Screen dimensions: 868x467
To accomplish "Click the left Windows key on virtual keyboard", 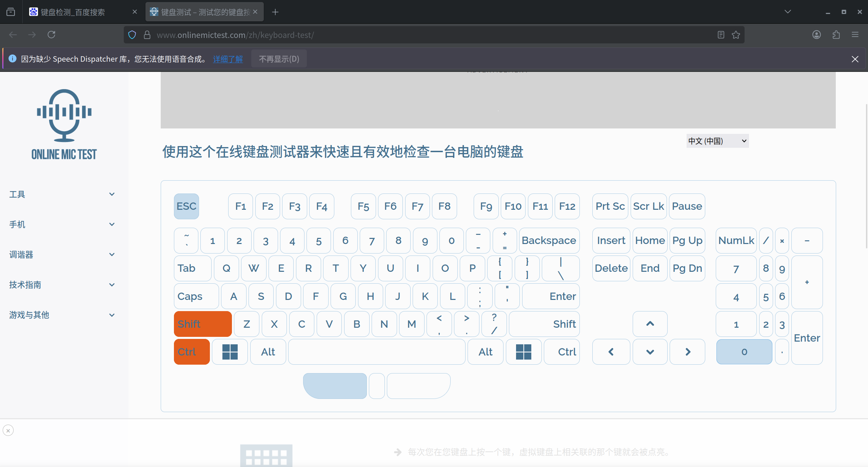I will [x=230, y=352].
